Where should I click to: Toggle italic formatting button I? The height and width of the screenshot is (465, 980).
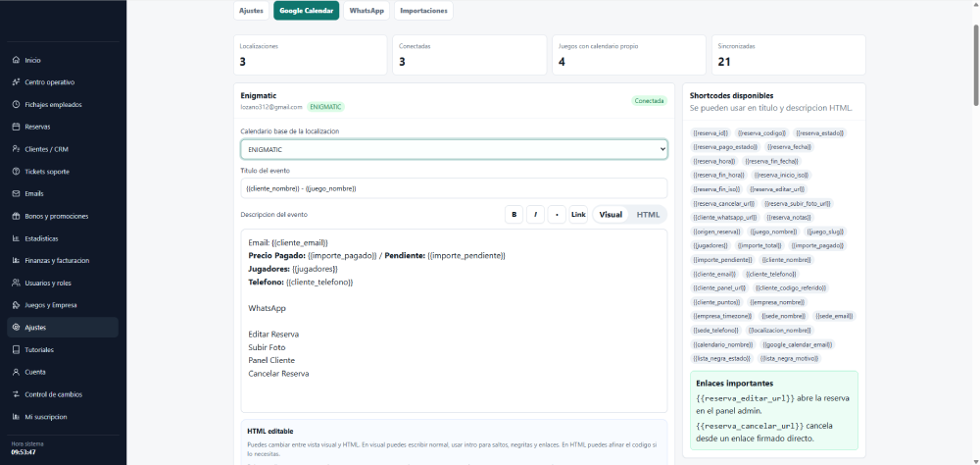click(x=535, y=215)
